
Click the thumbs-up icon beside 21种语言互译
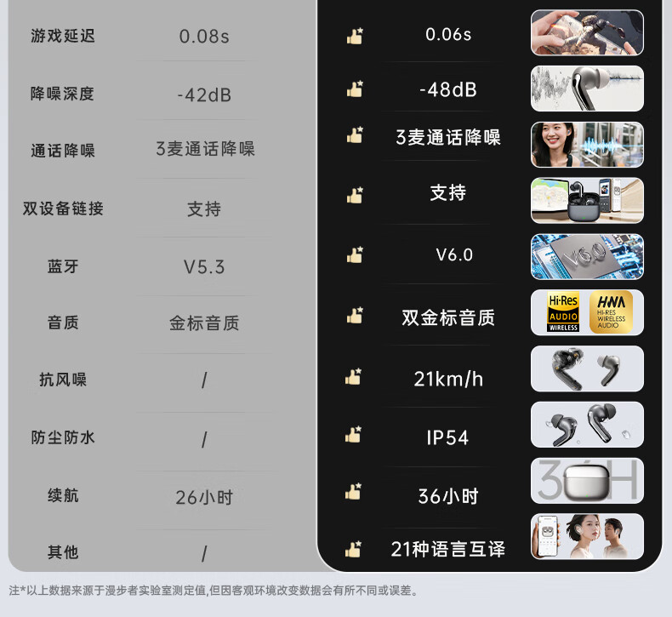click(354, 550)
